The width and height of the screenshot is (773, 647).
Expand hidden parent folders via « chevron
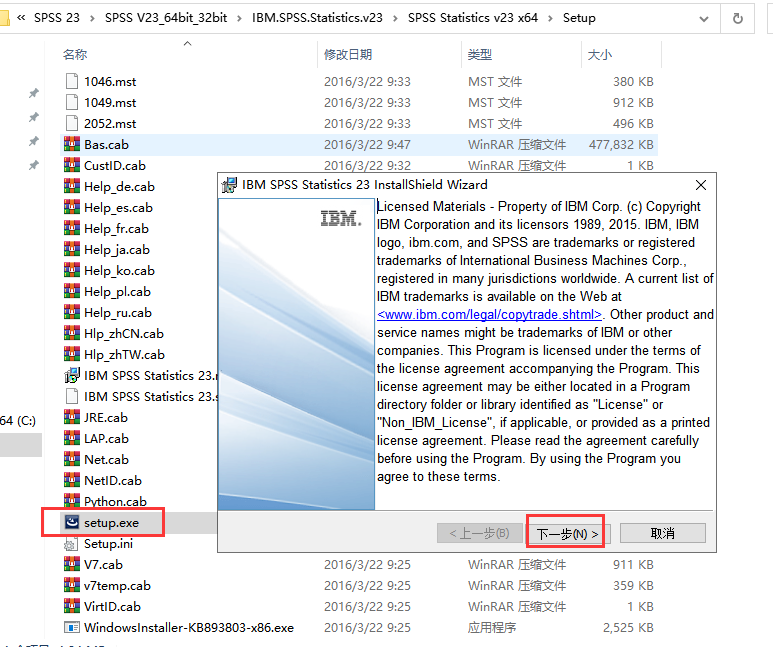point(21,18)
